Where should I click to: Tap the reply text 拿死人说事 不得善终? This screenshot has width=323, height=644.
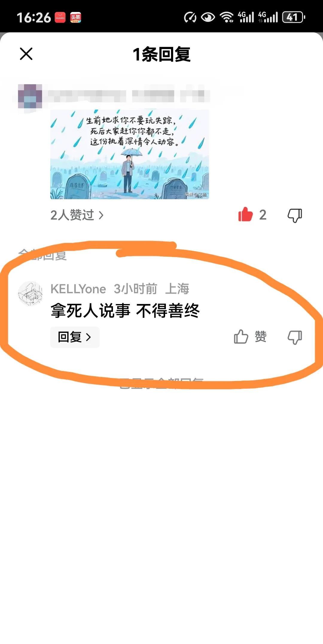tap(125, 311)
